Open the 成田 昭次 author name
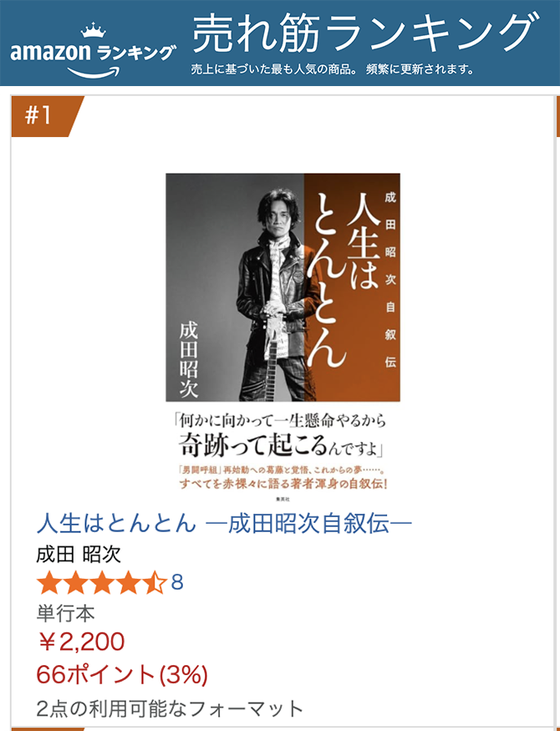 tap(79, 555)
